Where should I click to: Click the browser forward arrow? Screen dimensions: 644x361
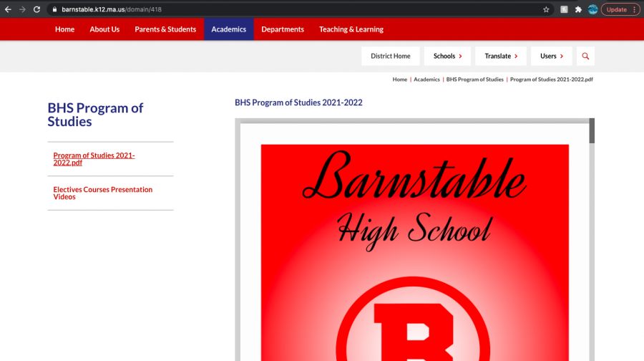(x=23, y=9)
